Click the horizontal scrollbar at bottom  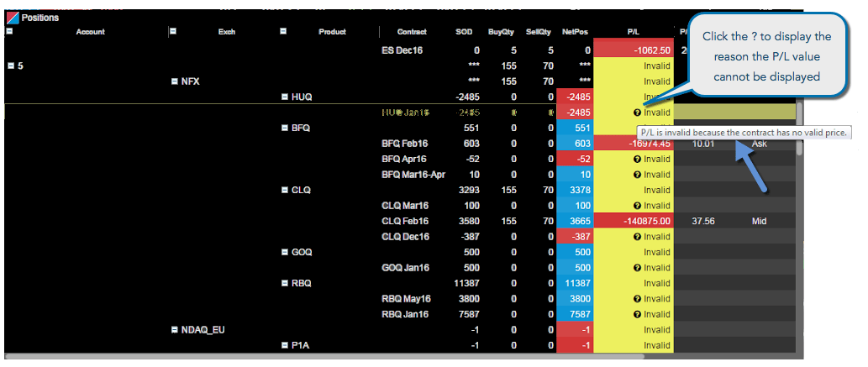point(324,357)
